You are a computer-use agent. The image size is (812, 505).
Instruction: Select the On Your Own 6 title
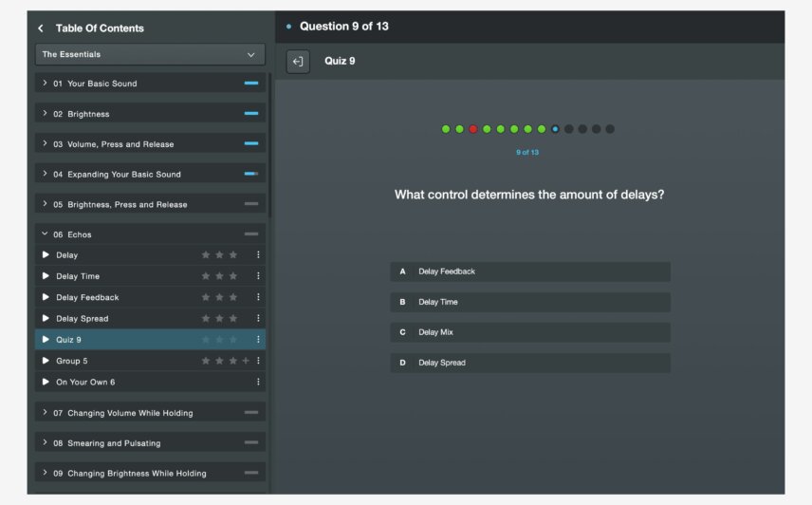(x=85, y=382)
